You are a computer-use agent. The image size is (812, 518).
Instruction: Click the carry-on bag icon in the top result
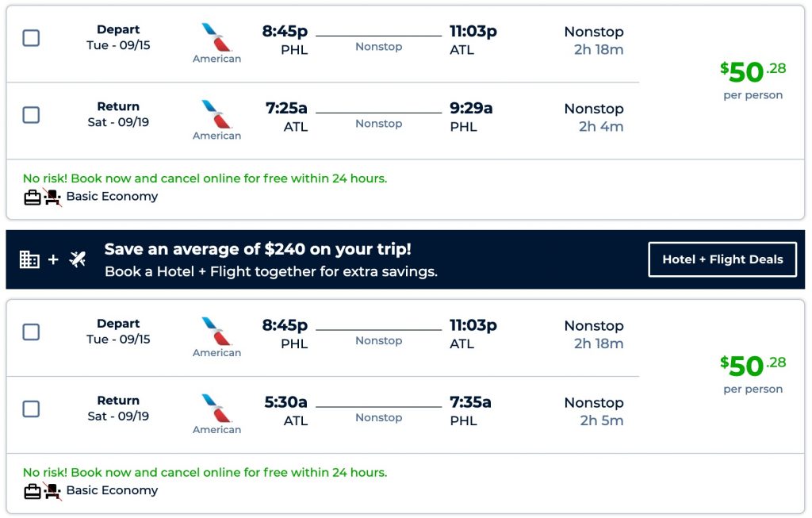point(32,197)
